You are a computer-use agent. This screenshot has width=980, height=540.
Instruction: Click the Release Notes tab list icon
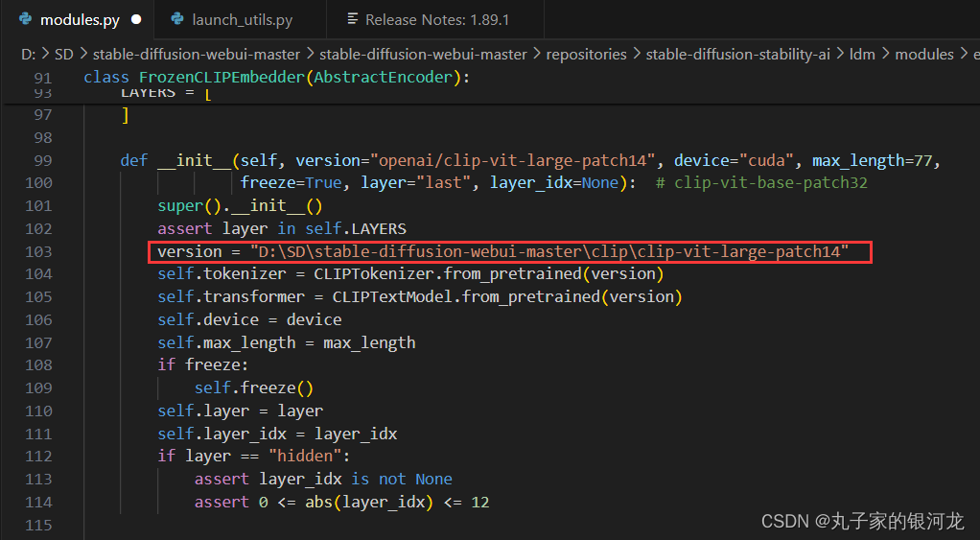pos(353,19)
